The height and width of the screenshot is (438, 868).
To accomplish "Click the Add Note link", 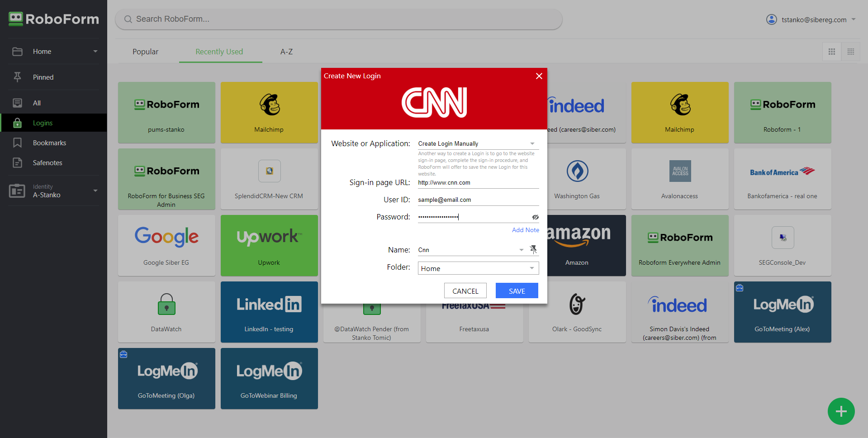I will [525, 230].
